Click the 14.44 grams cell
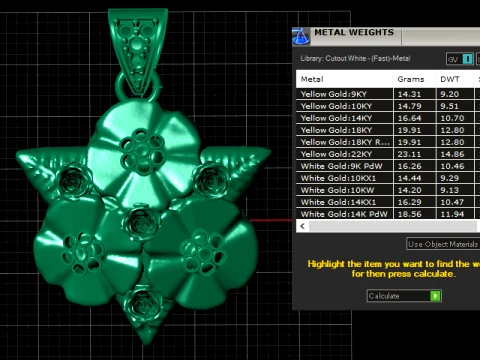Viewport: 480px width, 360px height. tap(414, 178)
